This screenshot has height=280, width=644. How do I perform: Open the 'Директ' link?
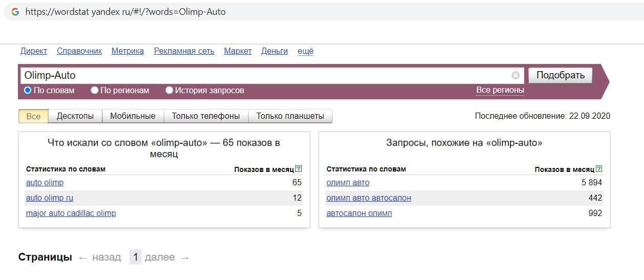(x=34, y=51)
